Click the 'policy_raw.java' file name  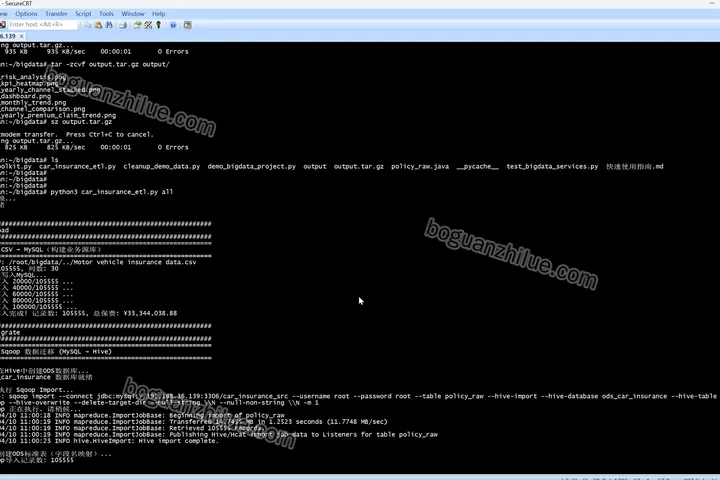tap(420, 166)
